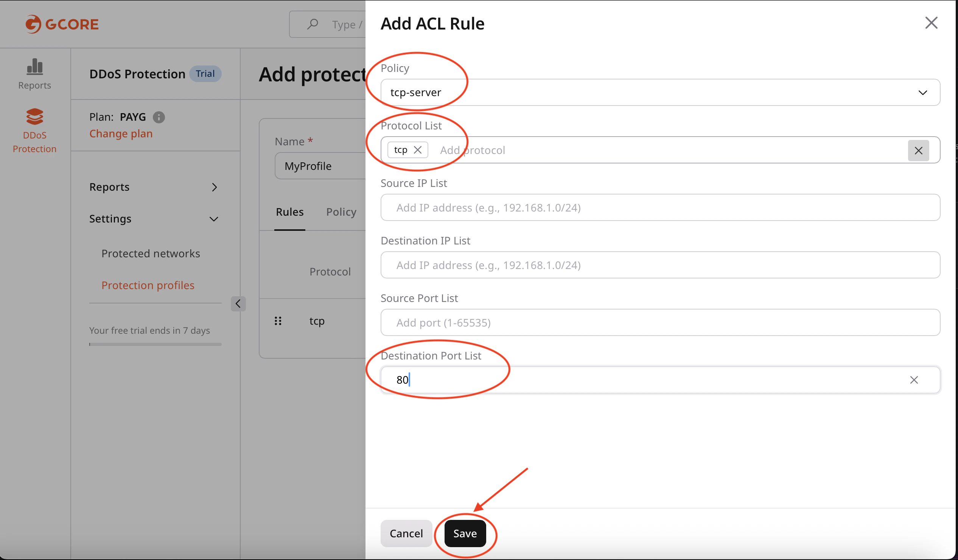958x560 pixels.
Task: Click the tcp rule drag handle
Action: (277, 320)
